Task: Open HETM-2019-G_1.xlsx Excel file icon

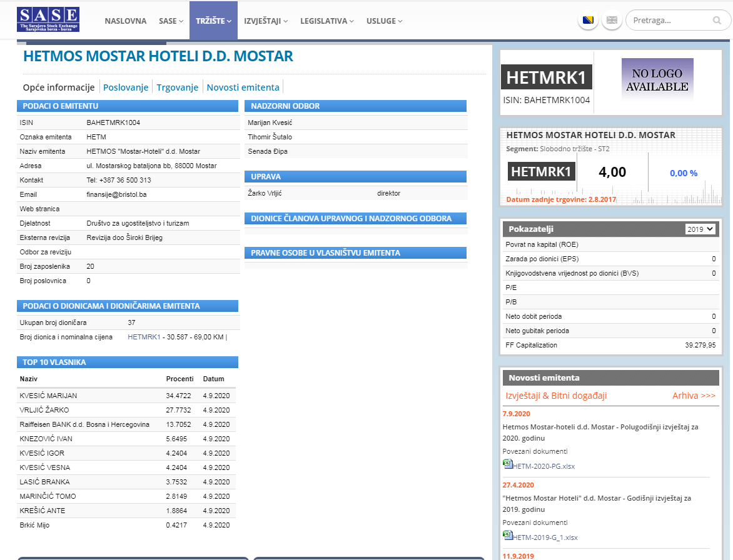Action: pos(508,535)
